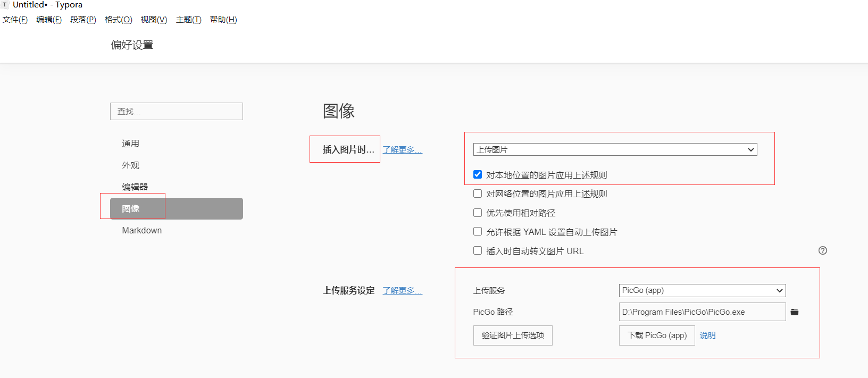Open the 说明 link
868x378 pixels.
(707, 335)
